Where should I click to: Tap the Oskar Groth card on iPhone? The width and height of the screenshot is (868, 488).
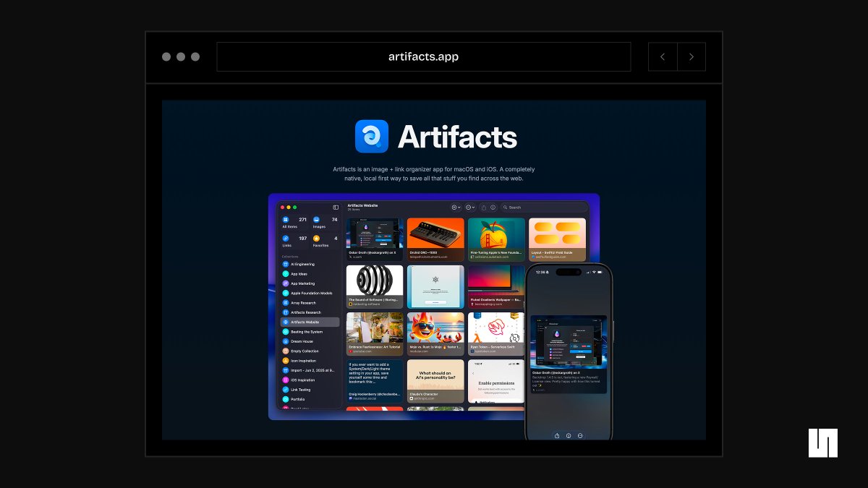[x=569, y=354]
